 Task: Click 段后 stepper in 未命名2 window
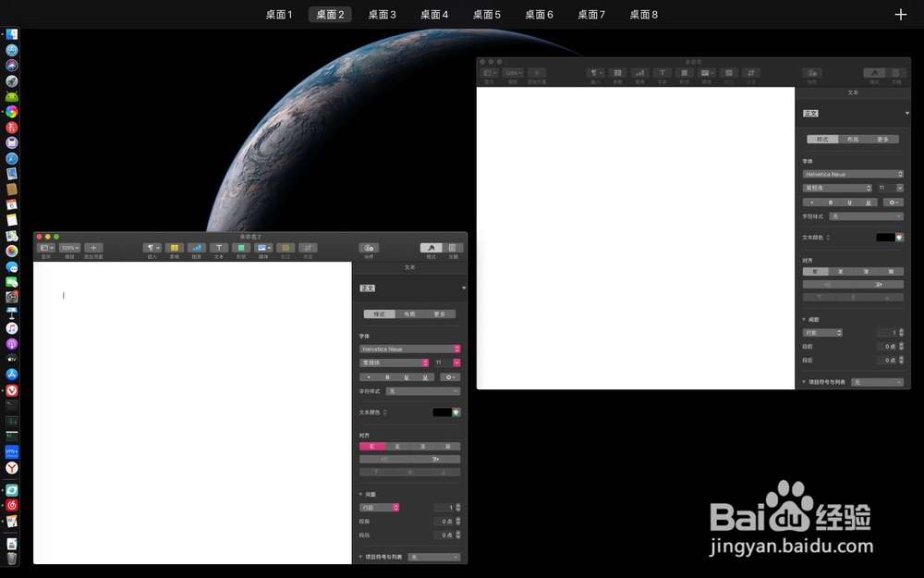[458, 535]
